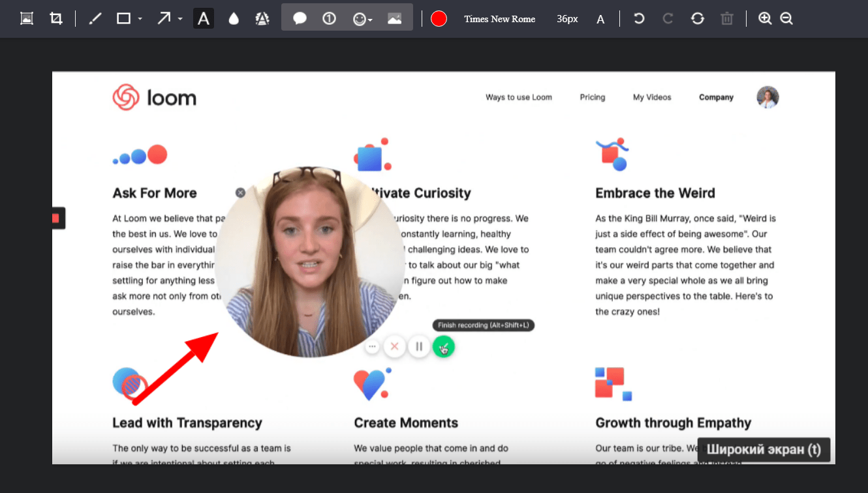Screen dimensions: 868x493
Task: Select the Crop tool
Action: (x=56, y=18)
